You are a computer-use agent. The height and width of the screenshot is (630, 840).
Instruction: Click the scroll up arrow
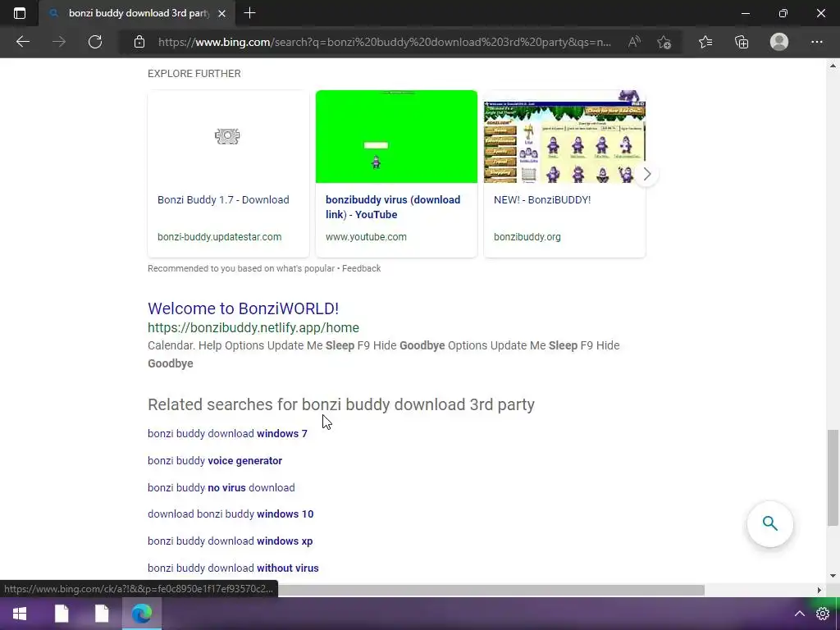833,66
